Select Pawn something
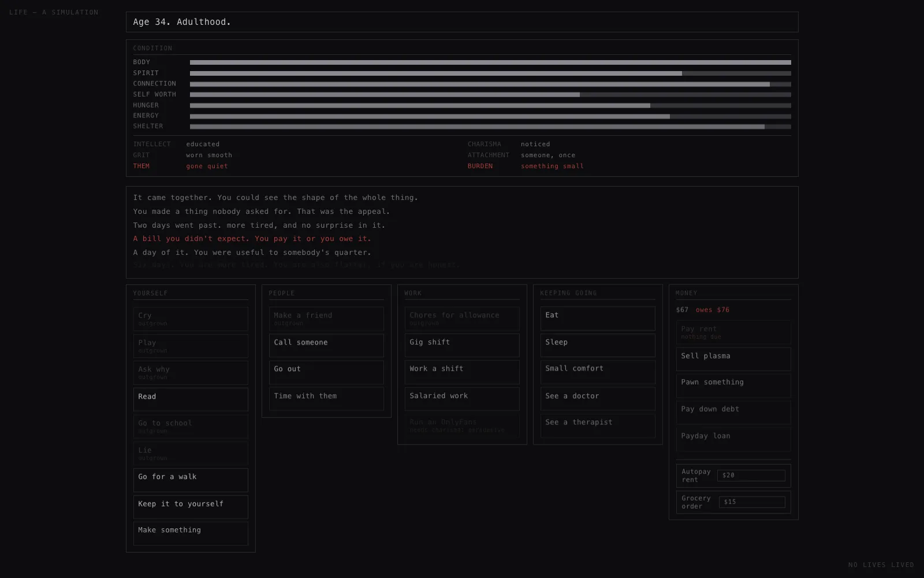The height and width of the screenshot is (578, 924). tap(733, 386)
